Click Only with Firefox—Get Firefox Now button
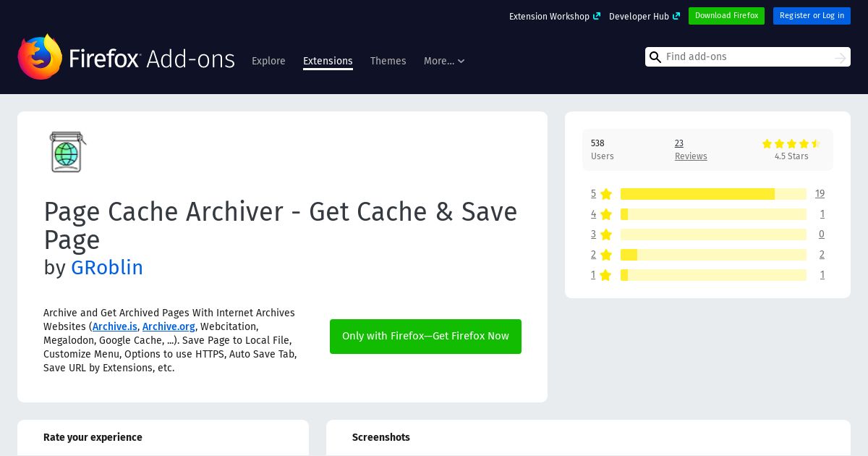This screenshot has height=456, width=868. (425, 337)
